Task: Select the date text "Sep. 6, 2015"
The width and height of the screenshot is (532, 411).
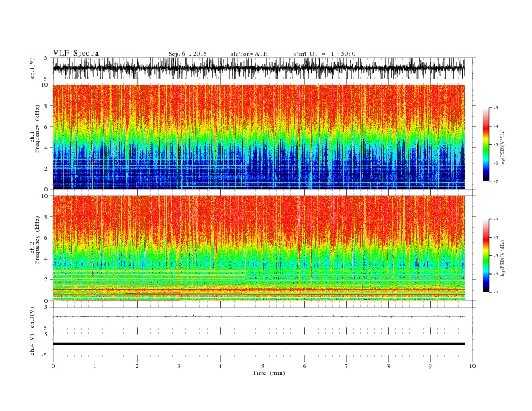Action: [x=187, y=54]
